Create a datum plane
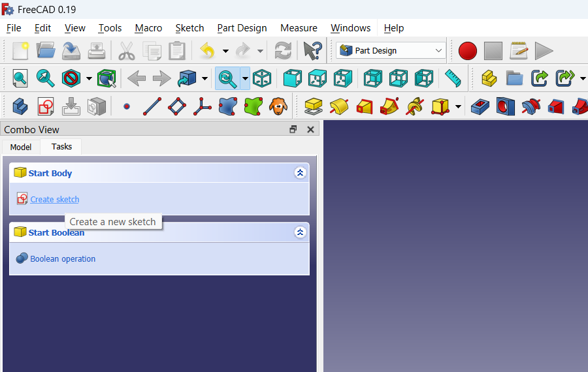588x372 pixels. pos(177,106)
